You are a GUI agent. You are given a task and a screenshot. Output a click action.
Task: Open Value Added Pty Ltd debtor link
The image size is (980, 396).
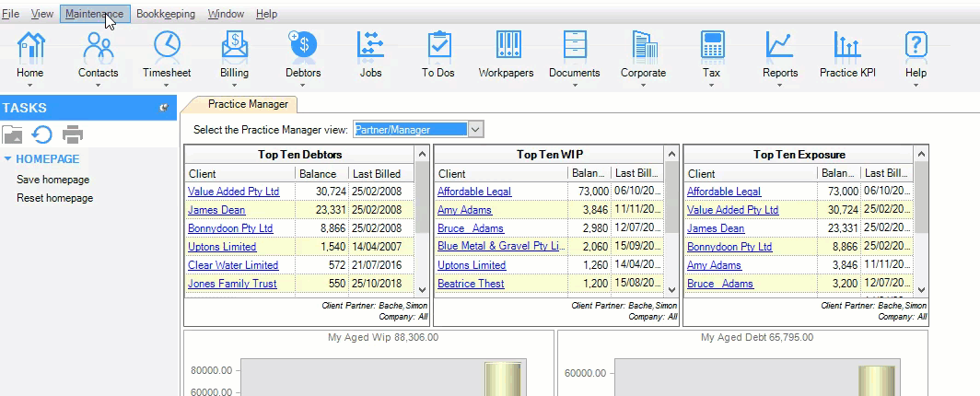click(x=233, y=192)
